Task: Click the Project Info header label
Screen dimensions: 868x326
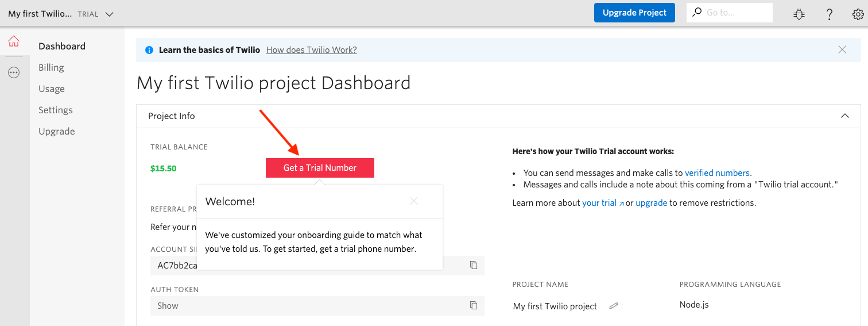Action: 172,116
